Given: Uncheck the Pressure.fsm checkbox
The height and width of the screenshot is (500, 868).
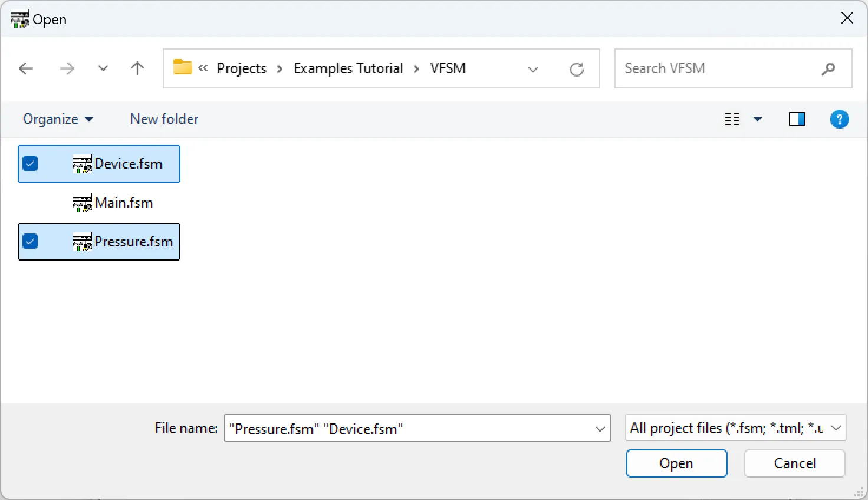Looking at the screenshot, I should [30, 241].
